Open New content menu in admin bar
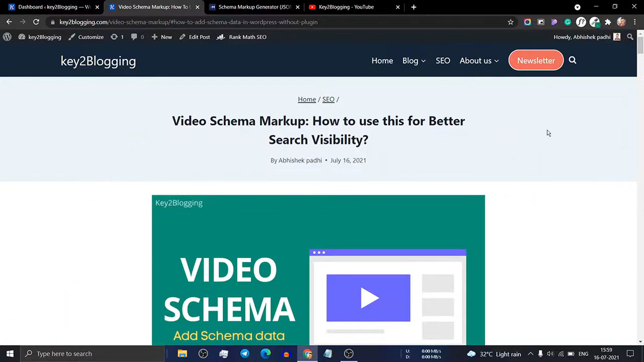 [x=162, y=37]
